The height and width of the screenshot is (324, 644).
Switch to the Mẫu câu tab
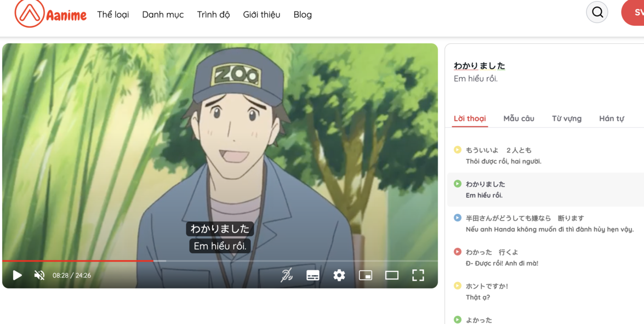pos(518,118)
